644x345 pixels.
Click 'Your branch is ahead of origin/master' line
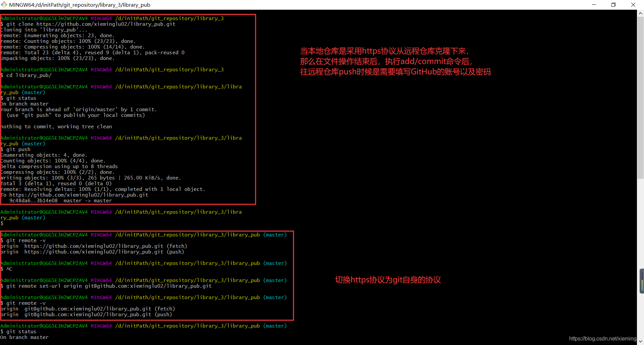[x=79, y=110]
